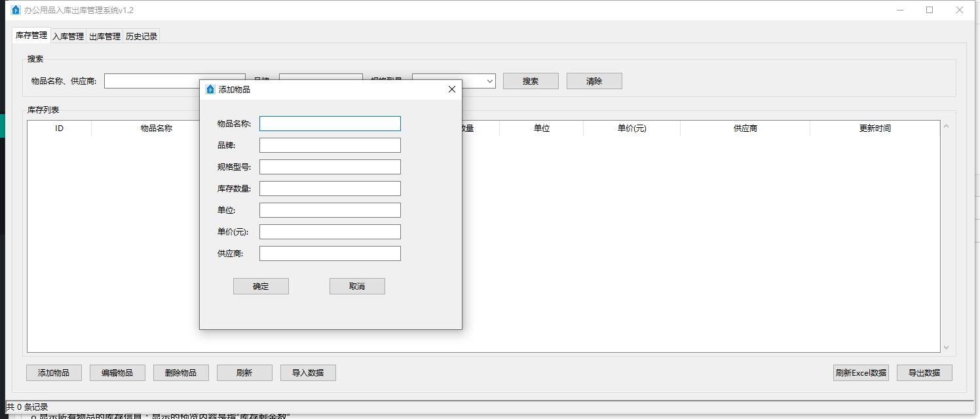Image resolution: width=980 pixels, height=419 pixels.
Task: Select the 库存数量 input box
Action: (x=330, y=188)
